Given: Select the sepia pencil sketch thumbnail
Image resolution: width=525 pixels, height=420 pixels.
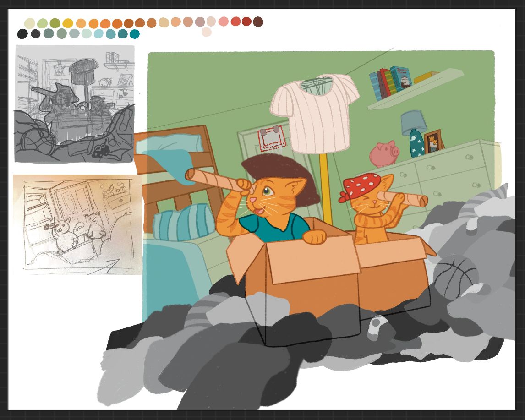Looking at the screenshot, I should coord(77,224).
